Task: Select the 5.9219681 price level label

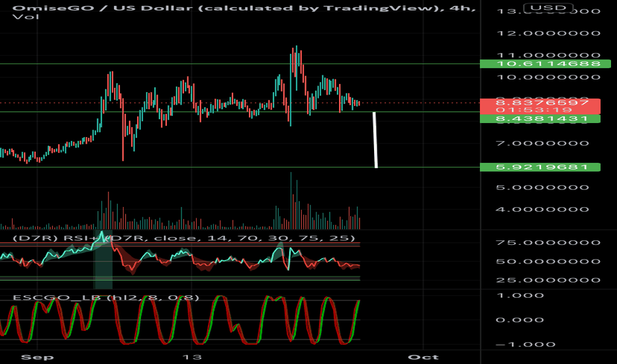Action: pos(540,167)
